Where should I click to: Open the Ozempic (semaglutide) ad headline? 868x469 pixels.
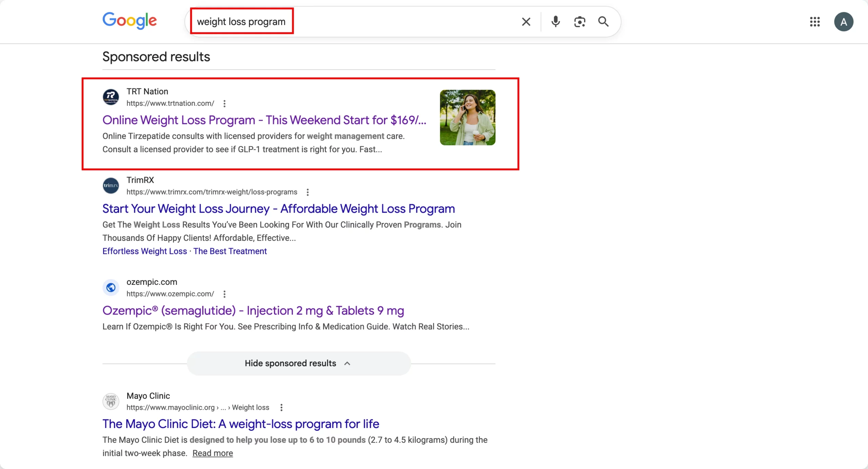tap(253, 311)
